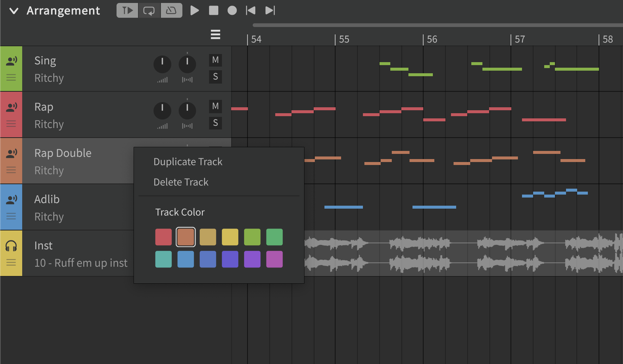
Task: Toggle the loop playback mode icon
Action: pos(149,10)
